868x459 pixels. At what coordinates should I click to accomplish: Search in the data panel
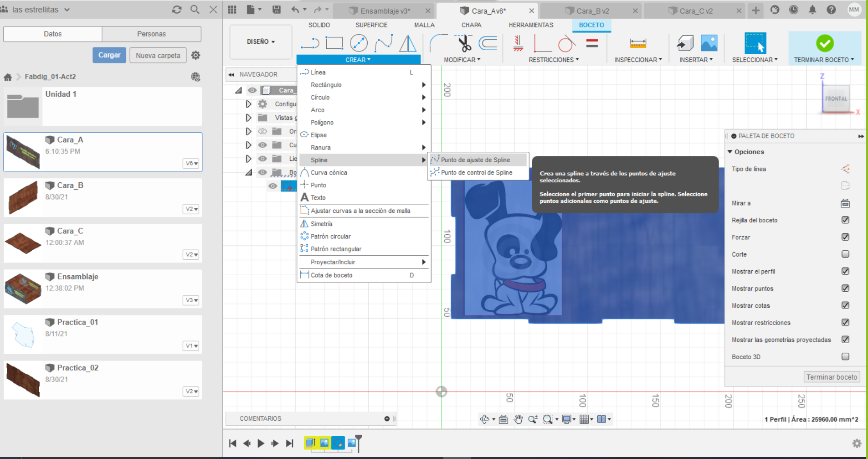point(195,10)
